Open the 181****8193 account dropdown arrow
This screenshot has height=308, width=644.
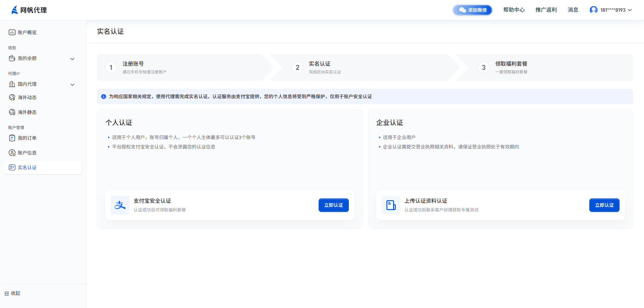(630, 10)
